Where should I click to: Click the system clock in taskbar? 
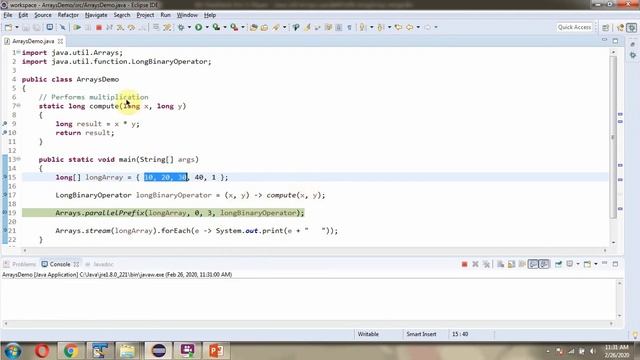coord(617,351)
